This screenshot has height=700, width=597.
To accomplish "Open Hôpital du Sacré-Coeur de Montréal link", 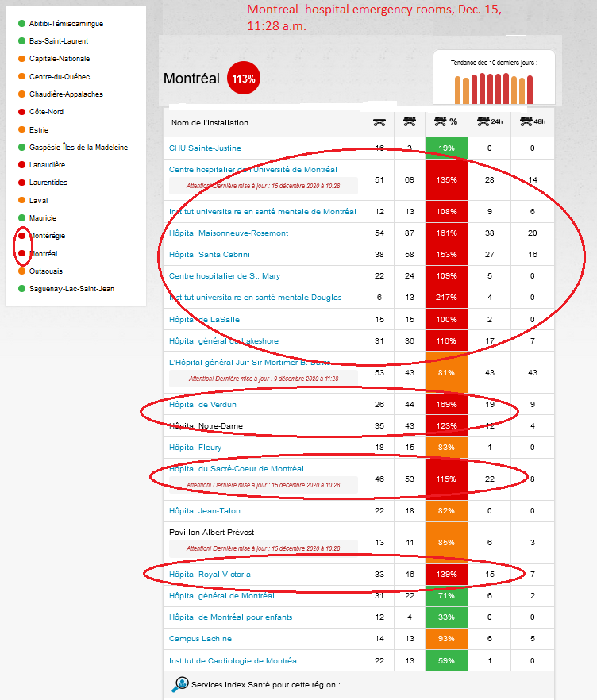I will [237, 468].
